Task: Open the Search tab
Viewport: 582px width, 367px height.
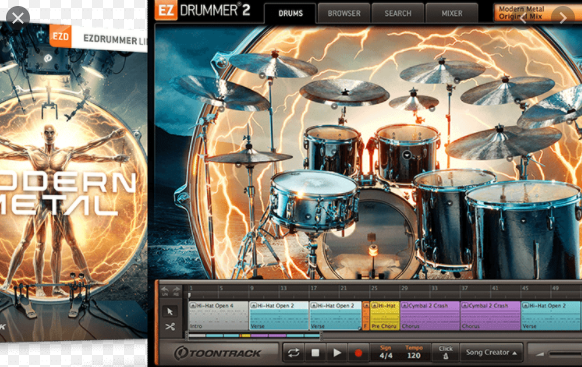Action: click(x=398, y=13)
